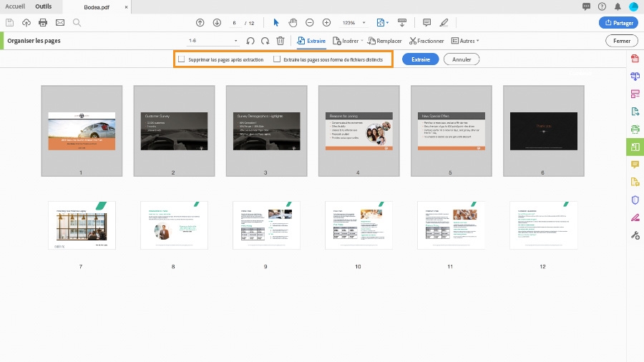Open Organize Pages green sidebar icon

(635, 147)
